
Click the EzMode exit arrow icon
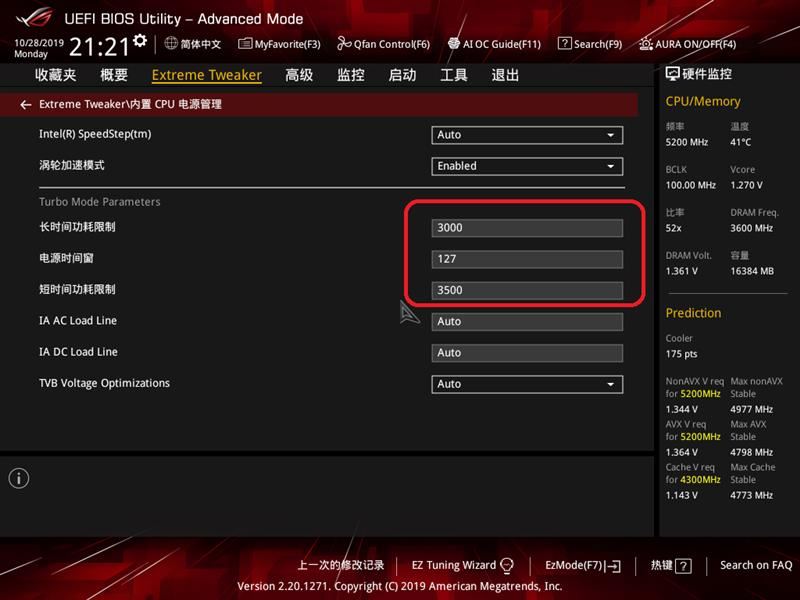(613, 566)
